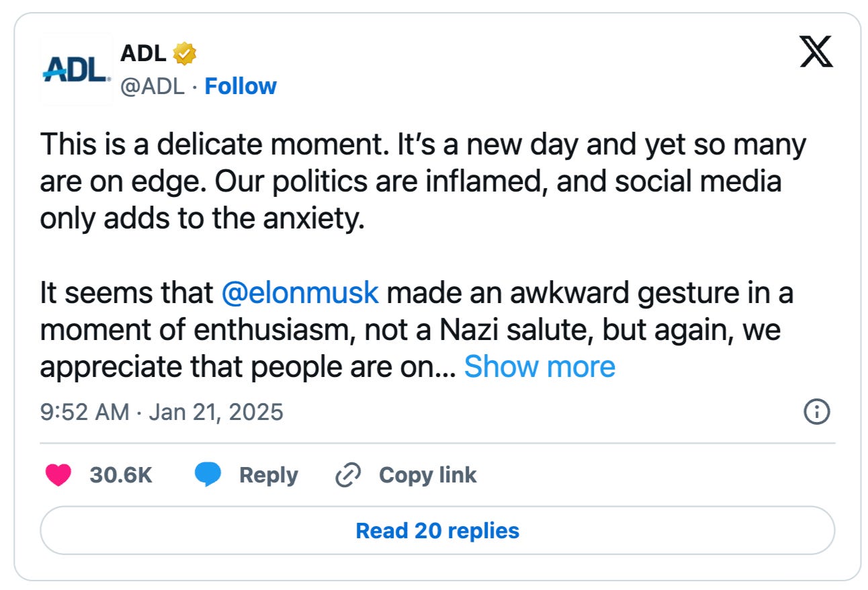Click the paragraph starting "This is a delicate moment"
868x590 pixels.
click(x=423, y=182)
